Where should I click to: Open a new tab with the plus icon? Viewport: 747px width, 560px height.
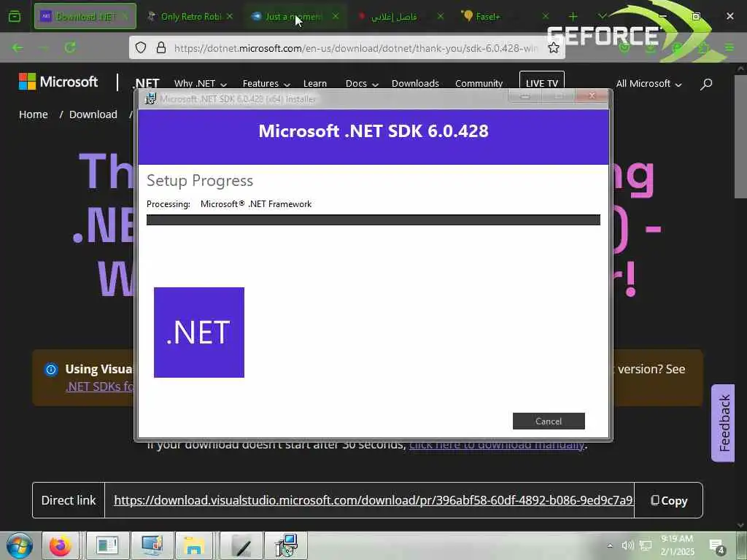click(573, 17)
